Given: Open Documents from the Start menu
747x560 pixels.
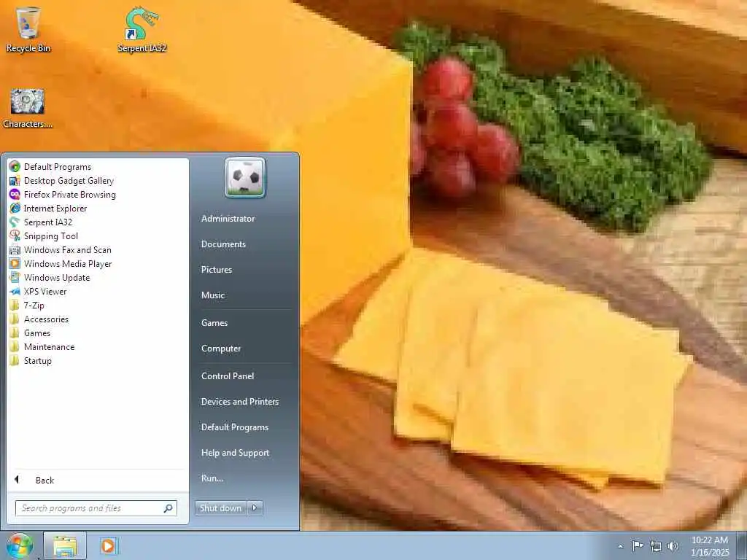Looking at the screenshot, I should coord(223,244).
